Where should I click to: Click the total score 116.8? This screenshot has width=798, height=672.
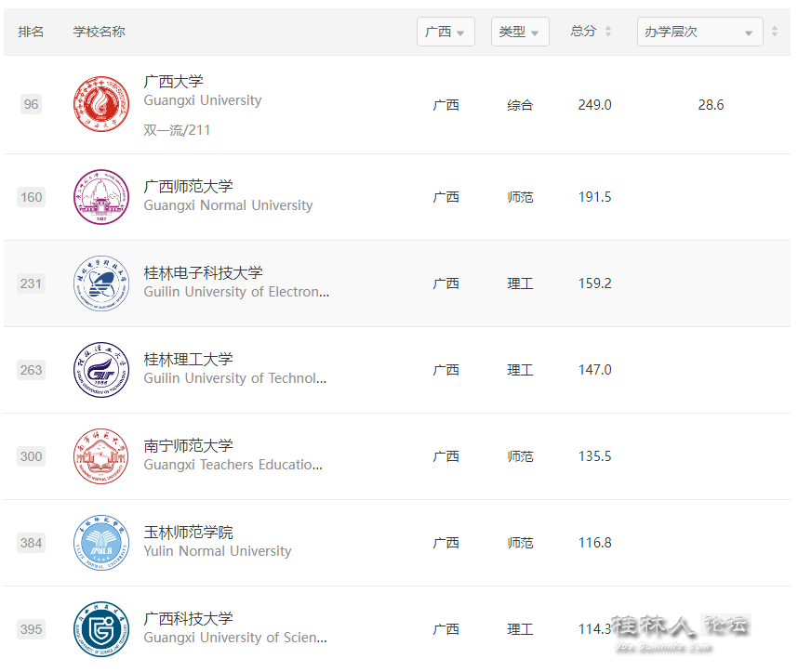tap(594, 543)
